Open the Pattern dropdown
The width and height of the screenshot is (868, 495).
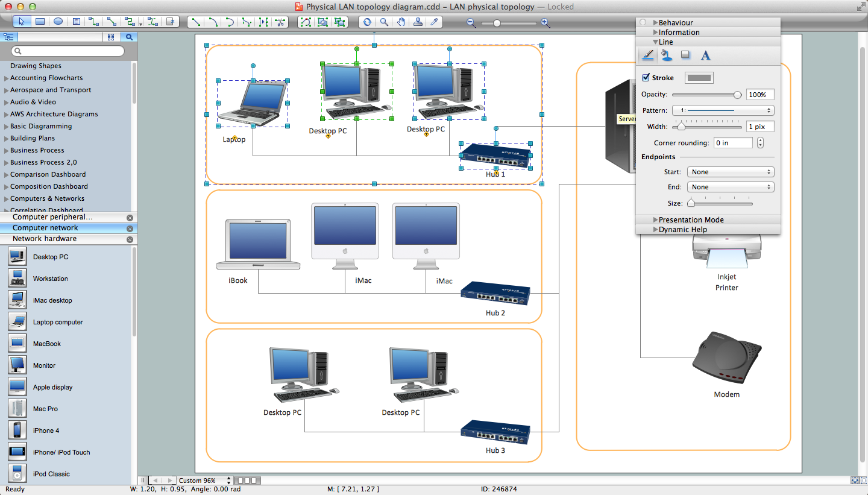click(x=723, y=110)
